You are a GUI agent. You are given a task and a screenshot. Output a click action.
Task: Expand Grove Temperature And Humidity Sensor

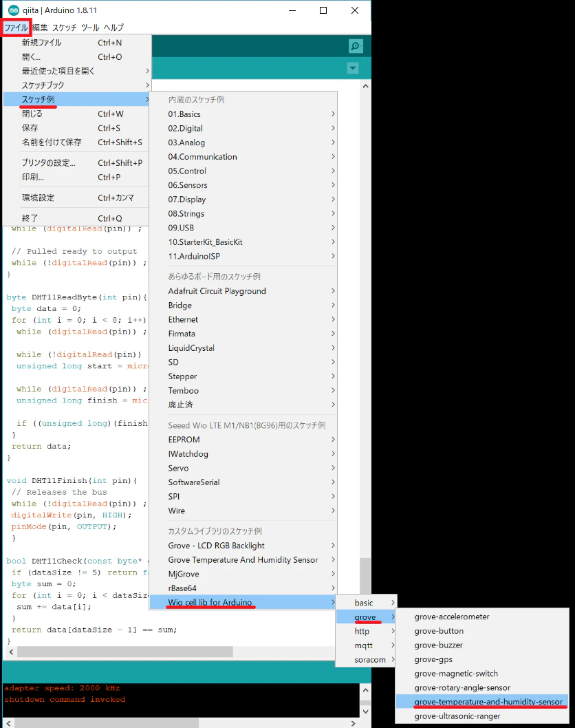(243, 560)
